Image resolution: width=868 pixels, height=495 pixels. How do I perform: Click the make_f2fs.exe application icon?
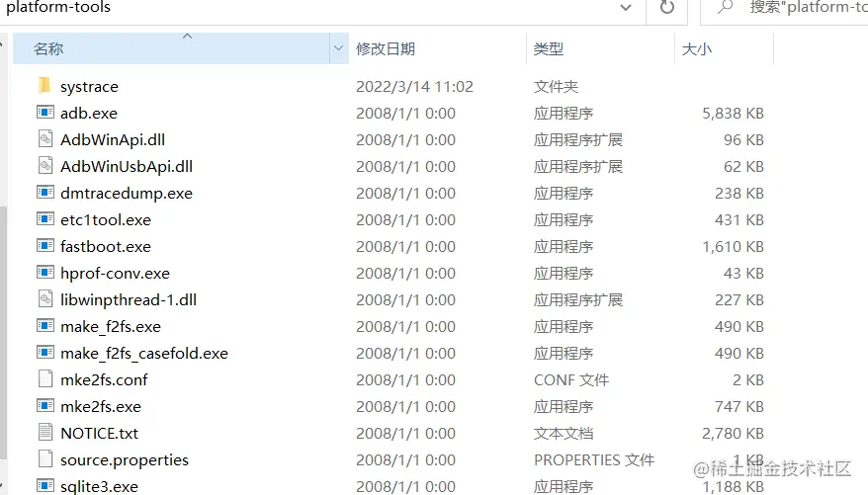point(45,326)
